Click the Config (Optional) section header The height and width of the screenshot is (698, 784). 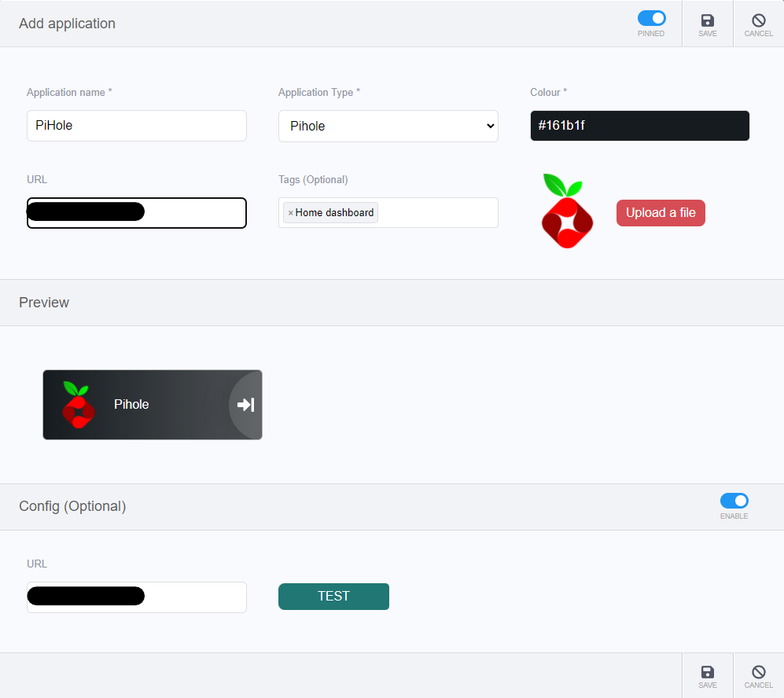(72, 506)
